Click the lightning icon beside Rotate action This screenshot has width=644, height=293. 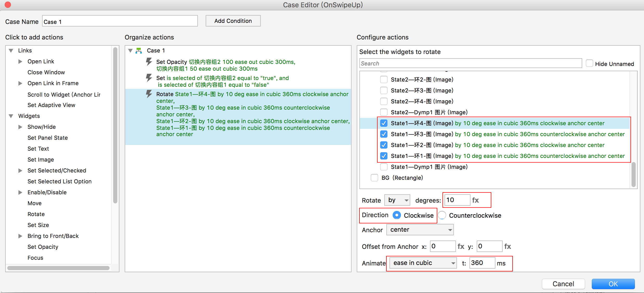[149, 94]
